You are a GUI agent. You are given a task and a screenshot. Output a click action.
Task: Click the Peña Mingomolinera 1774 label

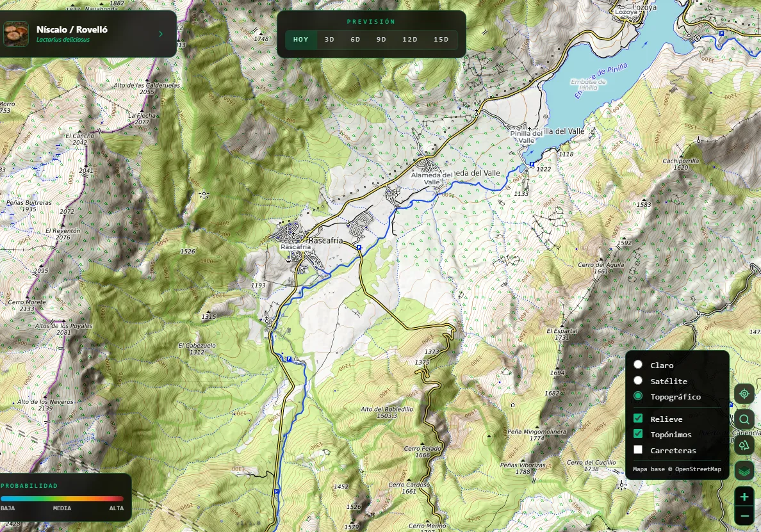[x=537, y=435]
